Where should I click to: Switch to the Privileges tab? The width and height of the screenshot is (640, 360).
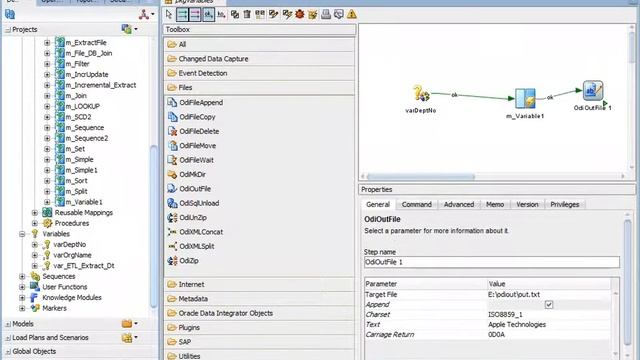pyautogui.click(x=564, y=204)
